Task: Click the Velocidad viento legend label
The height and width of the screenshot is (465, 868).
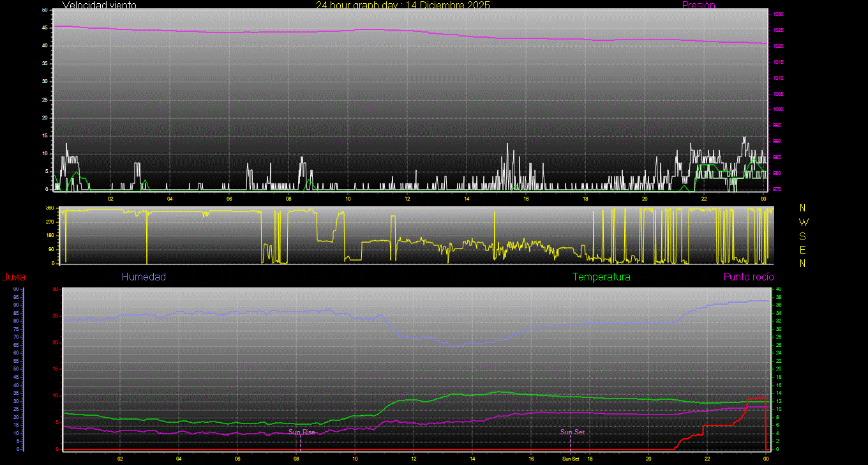Action: [99, 5]
